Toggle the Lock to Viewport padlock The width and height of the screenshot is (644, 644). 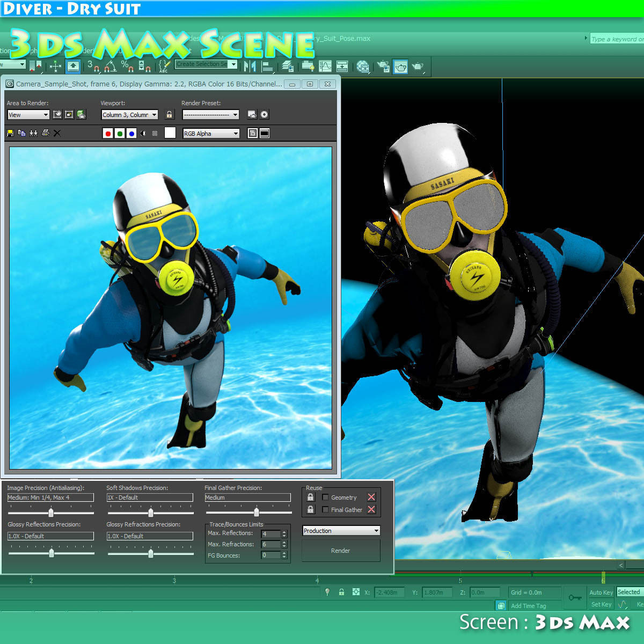click(x=169, y=114)
